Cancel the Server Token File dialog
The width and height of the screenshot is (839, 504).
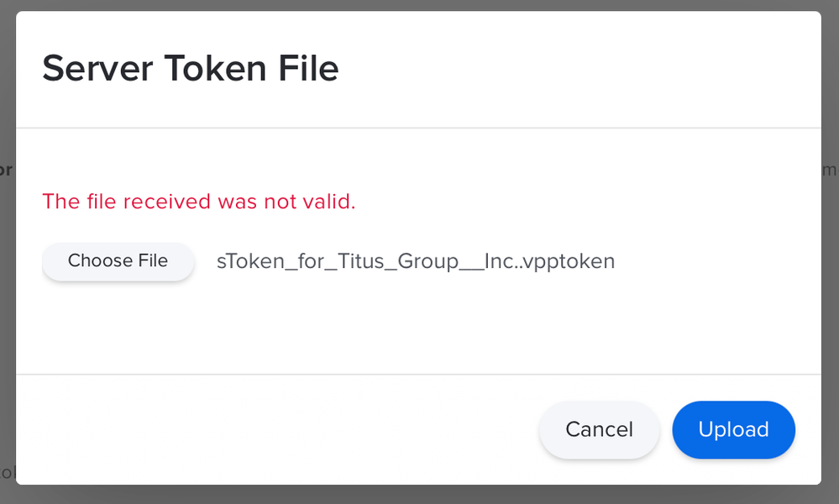coord(599,429)
